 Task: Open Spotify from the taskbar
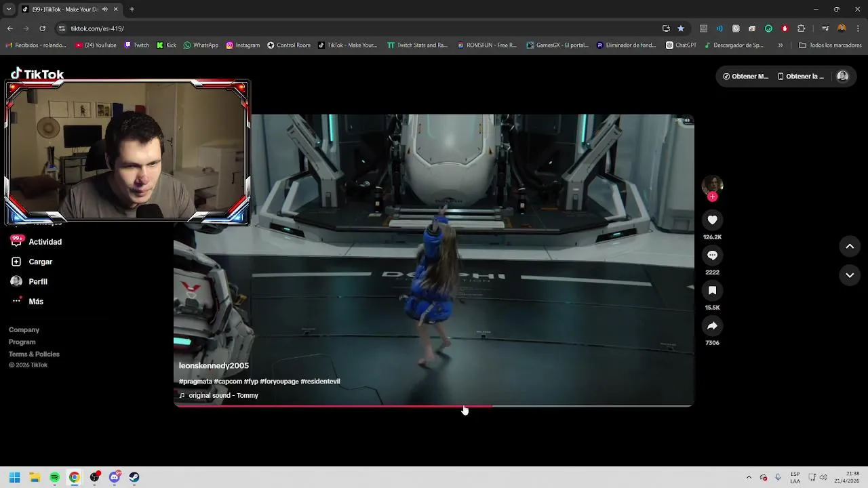pos(54,477)
